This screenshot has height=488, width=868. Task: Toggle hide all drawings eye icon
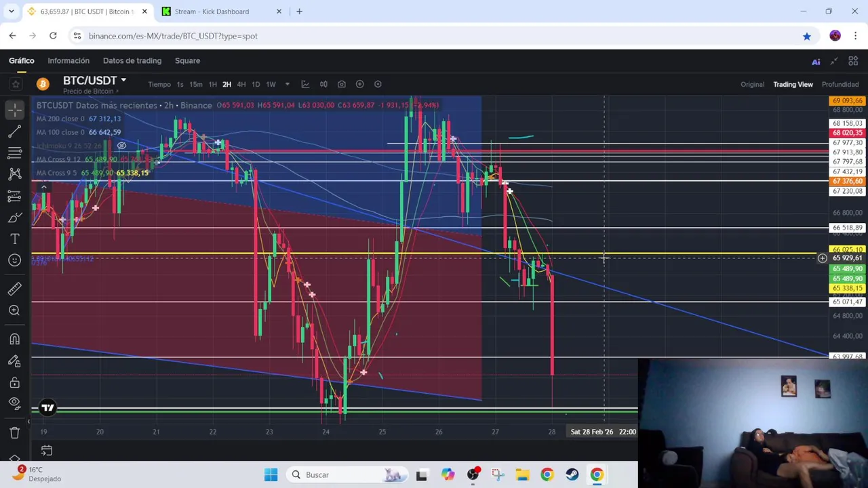point(14,404)
